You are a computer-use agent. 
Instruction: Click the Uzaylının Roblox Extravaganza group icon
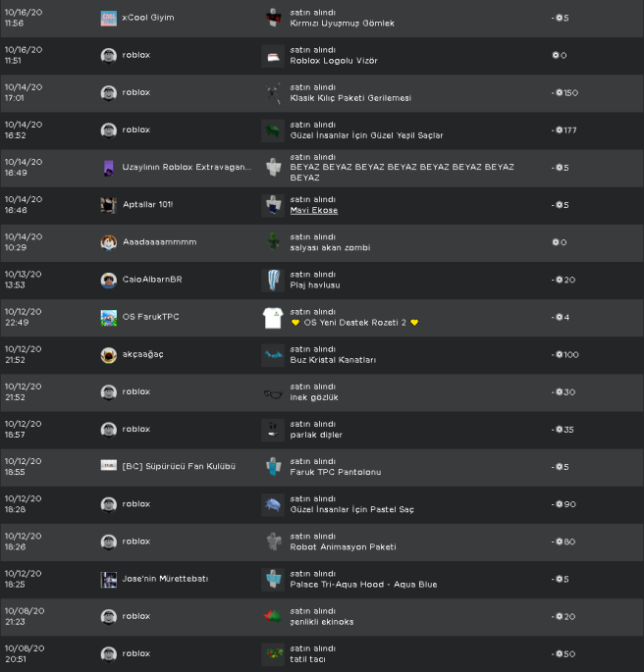coord(108,168)
